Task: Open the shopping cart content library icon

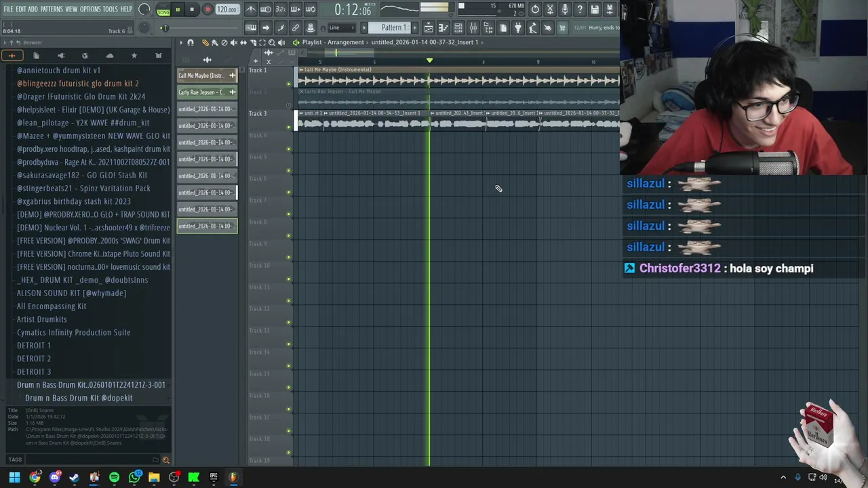Action: click(562, 28)
